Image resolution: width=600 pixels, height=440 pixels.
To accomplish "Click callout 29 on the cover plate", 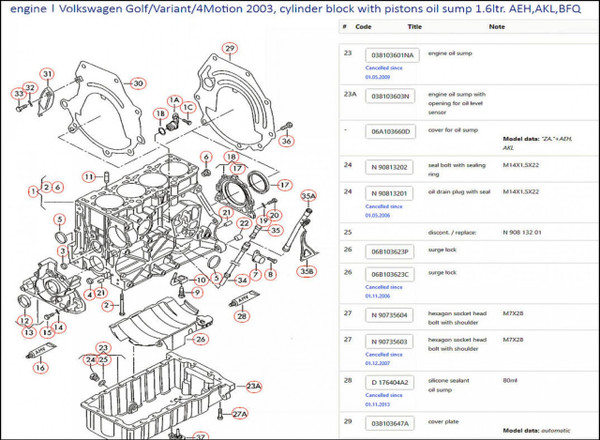I will [229, 48].
